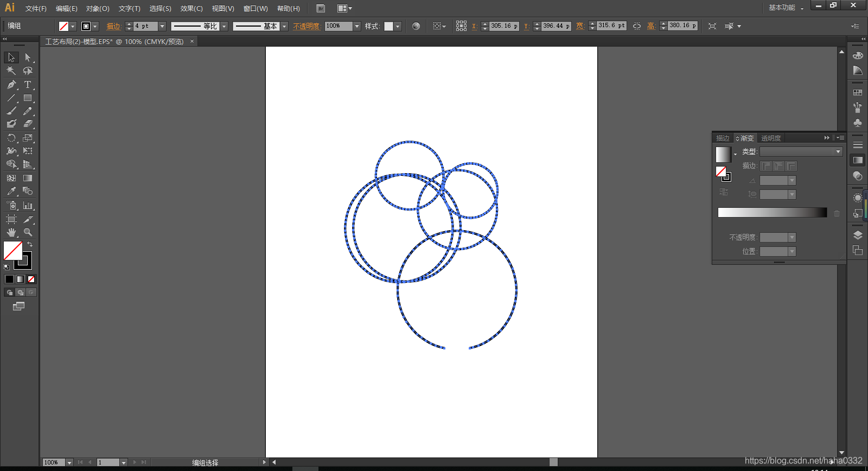Select the Direct Selection tool
The image size is (868, 471).
(x=28, y=58)
